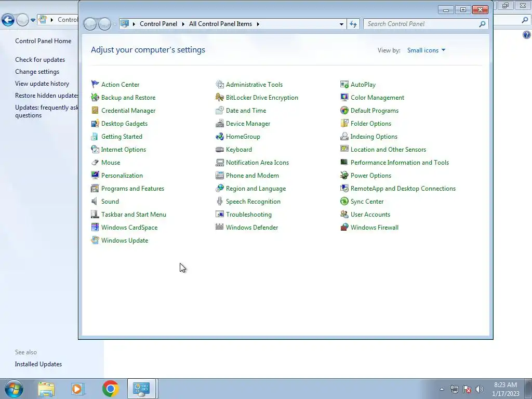Screen dimensions: 532x399
Task: Click Check for updates in background window
Action: click(x=40, y=60)
